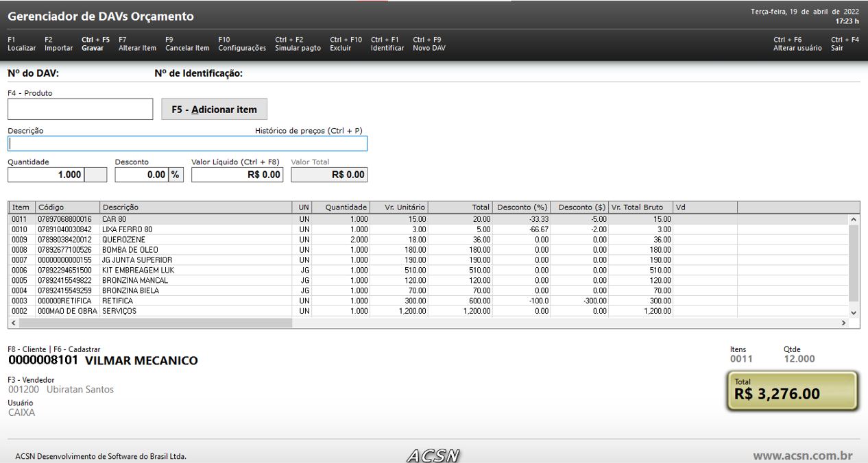Click the percent toggle beside Desconto
868x463 pixels.
[176, 175]
